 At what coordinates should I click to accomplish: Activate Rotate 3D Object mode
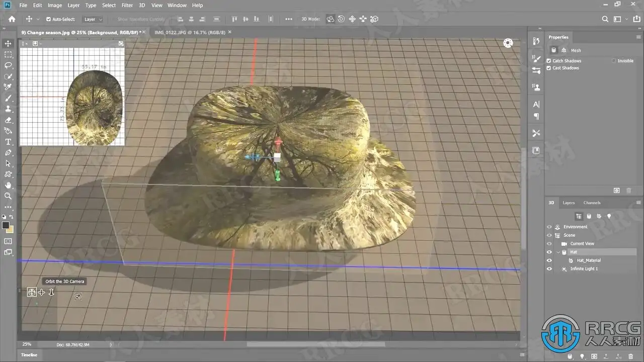point(331,19)
